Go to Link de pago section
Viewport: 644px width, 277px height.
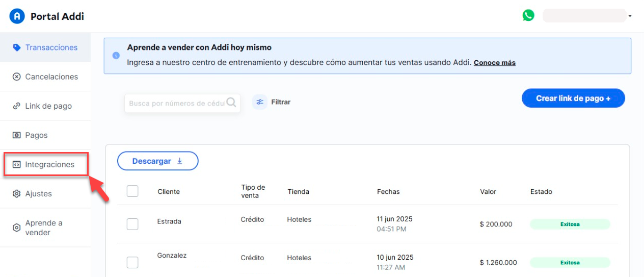point(48,106)
